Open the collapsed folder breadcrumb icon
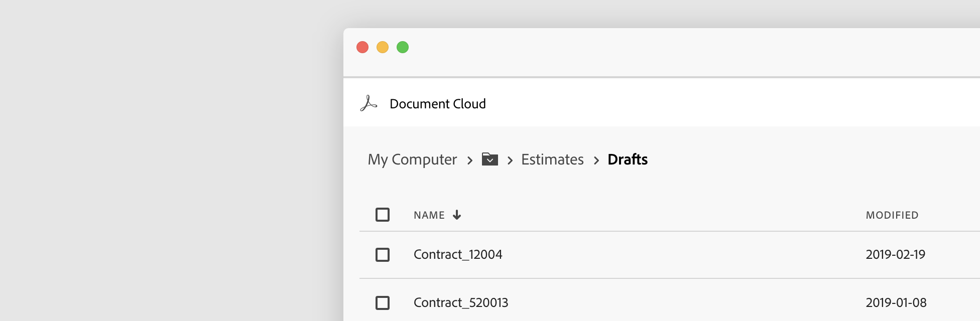 (x=489, y=159)
